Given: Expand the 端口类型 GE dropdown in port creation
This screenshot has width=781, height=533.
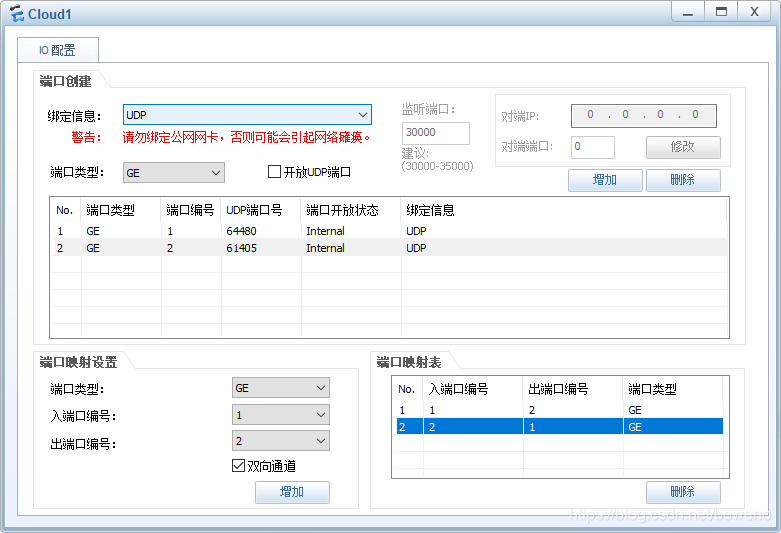Looking at the screenshot, I should (174, 172).
